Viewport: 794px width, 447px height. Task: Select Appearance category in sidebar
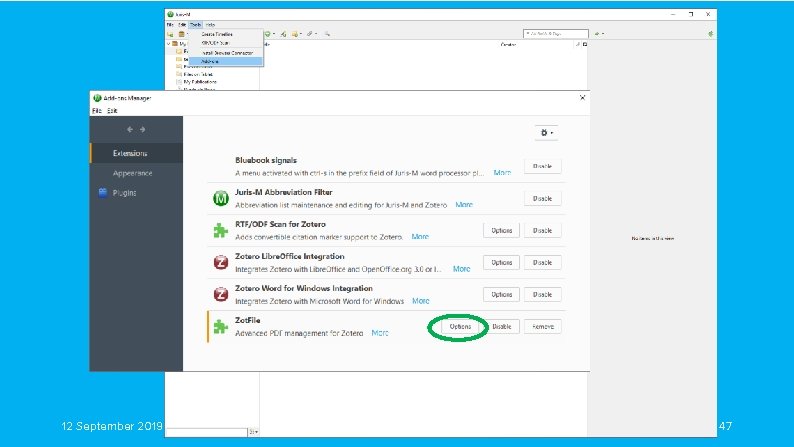(x=136, y=173)
